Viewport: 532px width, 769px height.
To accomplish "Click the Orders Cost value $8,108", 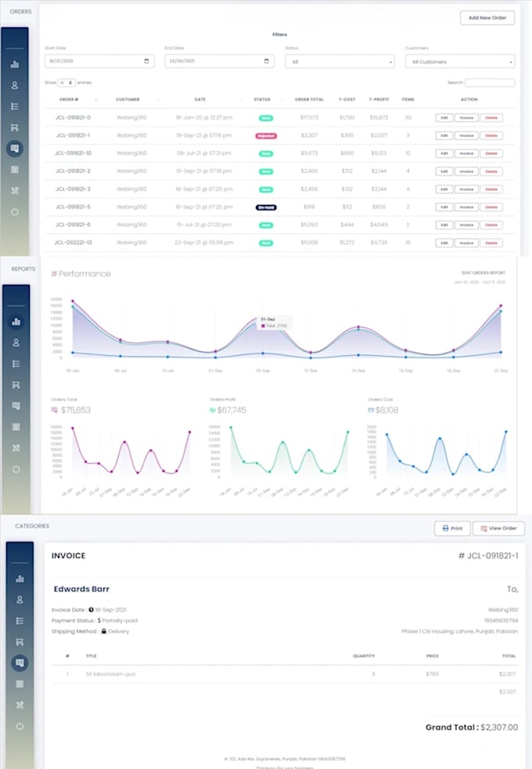I will pyautogui.click(x=386, y=410).
